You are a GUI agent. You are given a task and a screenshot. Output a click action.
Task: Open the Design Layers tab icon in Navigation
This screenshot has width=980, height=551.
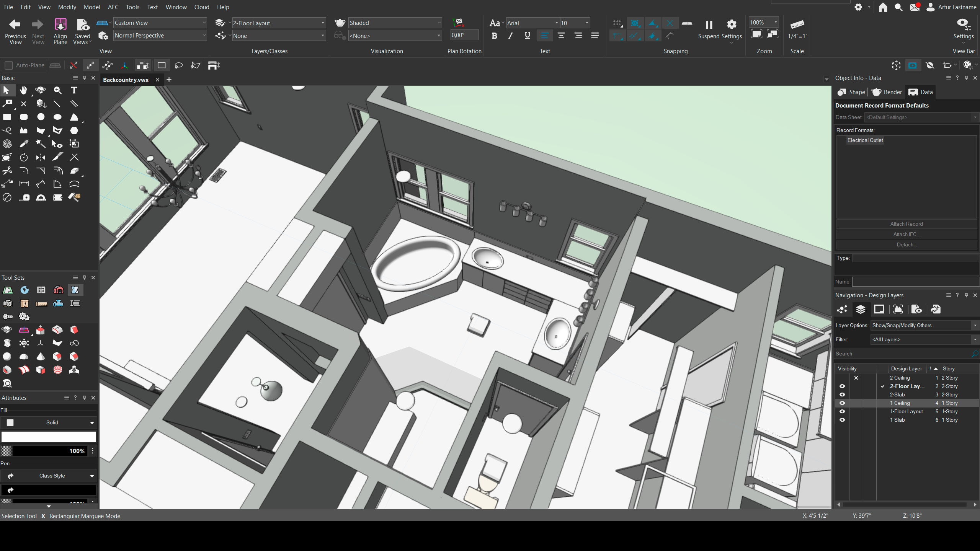point(861,309)
